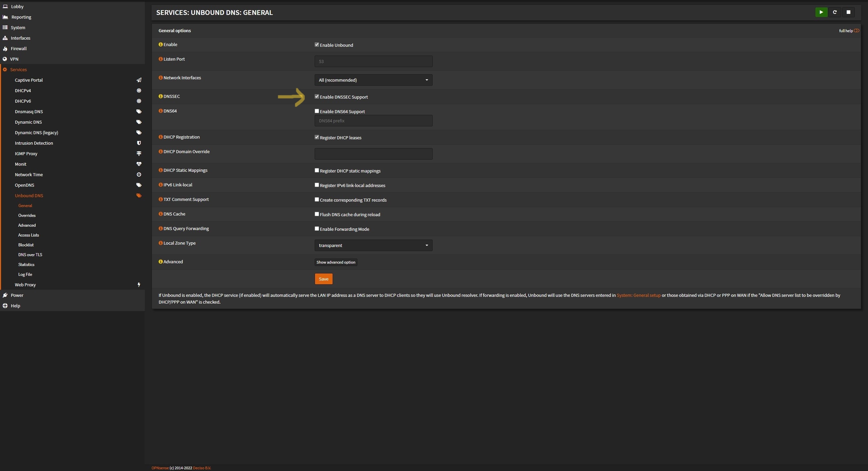This screenshot has width=868, height=471.
Task: Click the Show advanced option button
Action: [336, 262]
